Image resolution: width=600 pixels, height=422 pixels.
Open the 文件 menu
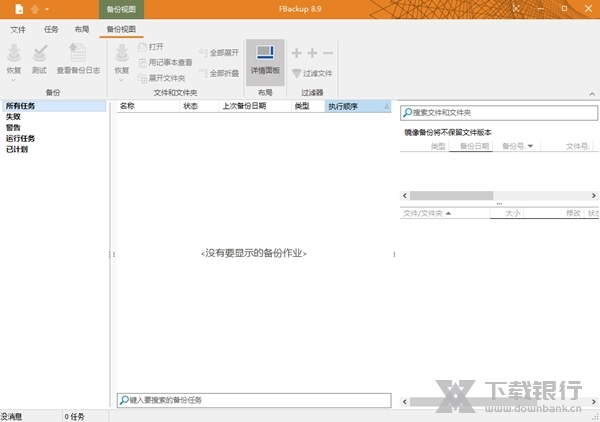coord(18,29)
